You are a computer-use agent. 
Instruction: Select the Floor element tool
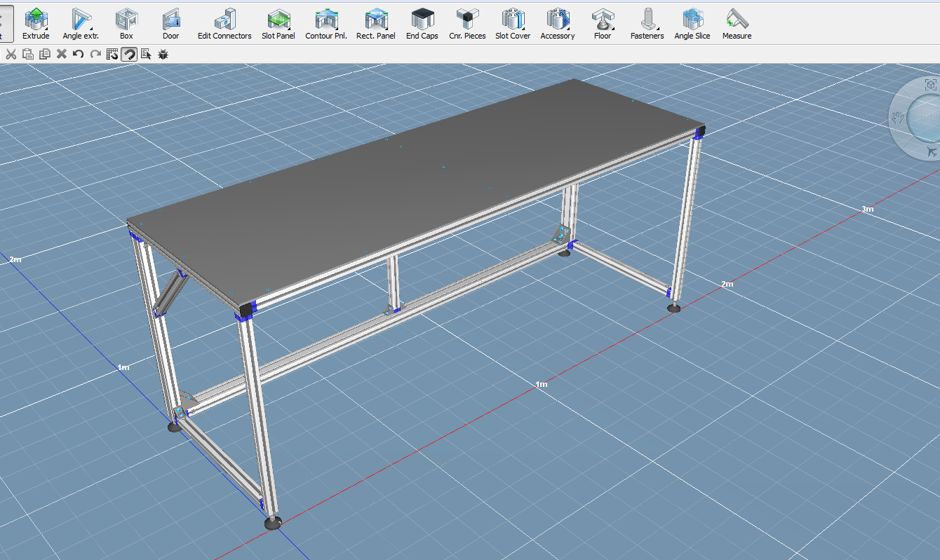(x=603, y=22)
